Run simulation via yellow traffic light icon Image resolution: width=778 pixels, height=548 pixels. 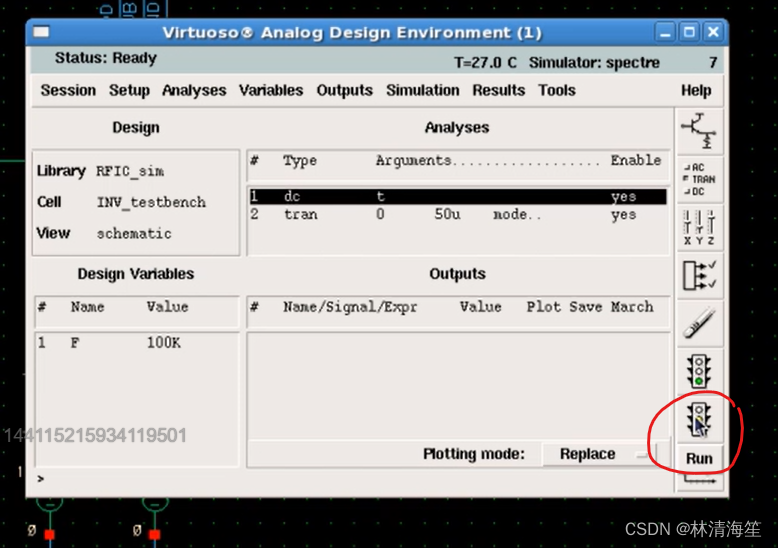pyautogui.click(x=699, y=419)
